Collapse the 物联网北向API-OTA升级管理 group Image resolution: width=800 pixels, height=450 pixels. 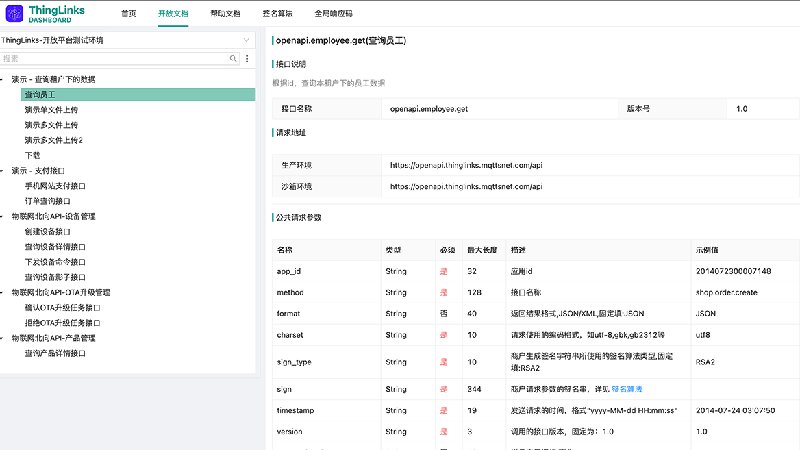coord(2,292)
